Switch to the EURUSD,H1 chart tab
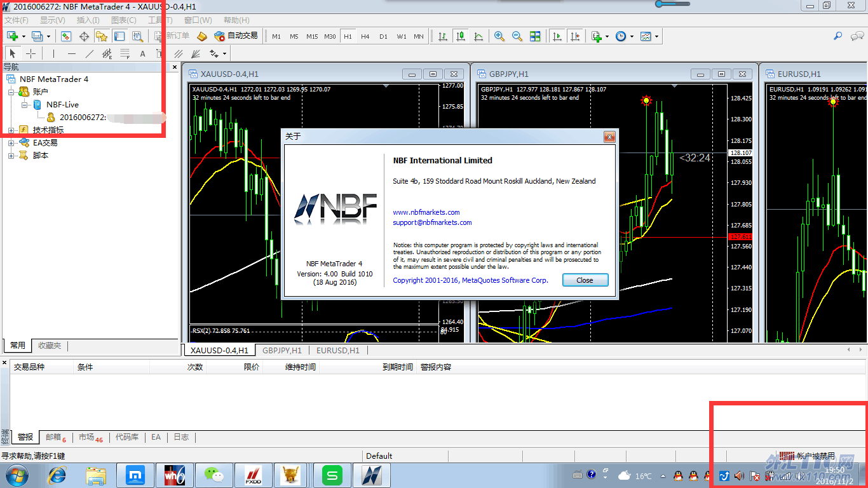 (x=337, y=350)
